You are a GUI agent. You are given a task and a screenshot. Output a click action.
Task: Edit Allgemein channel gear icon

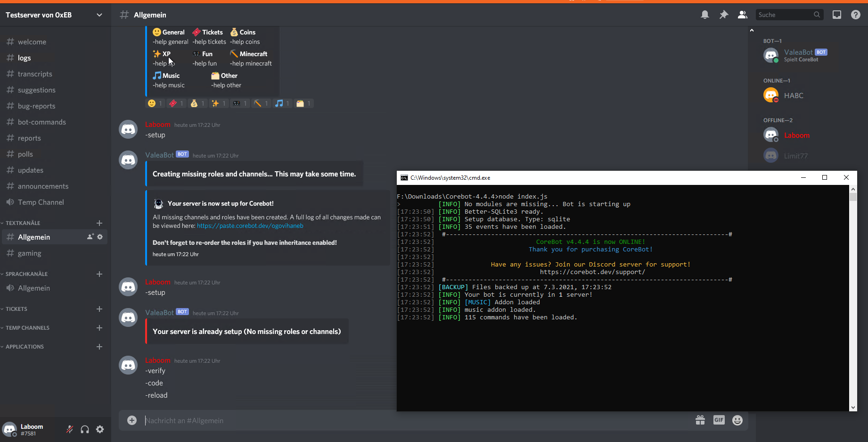[100, 237]
